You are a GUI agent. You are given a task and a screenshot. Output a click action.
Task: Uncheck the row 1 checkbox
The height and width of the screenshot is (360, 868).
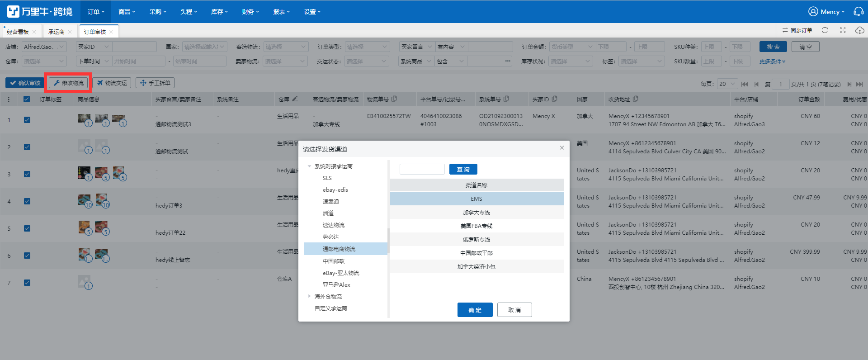pos(27,120)
